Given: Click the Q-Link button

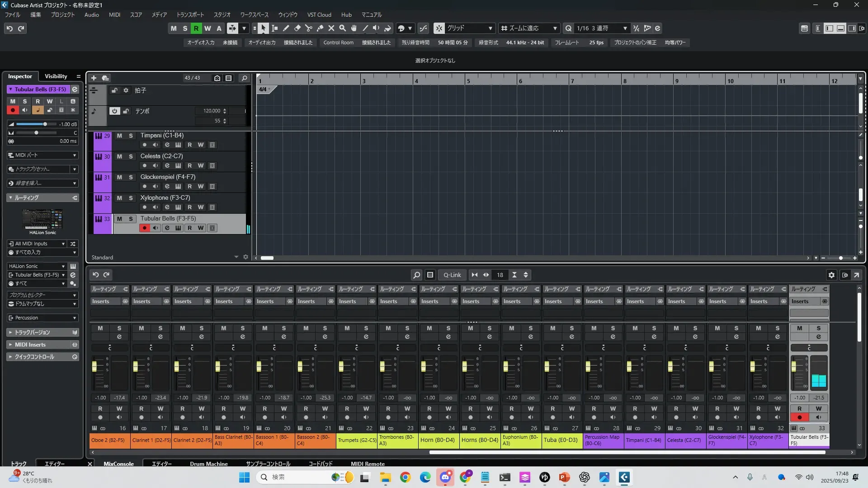Looking at the screenshot, I should click(x=452, y=275).
